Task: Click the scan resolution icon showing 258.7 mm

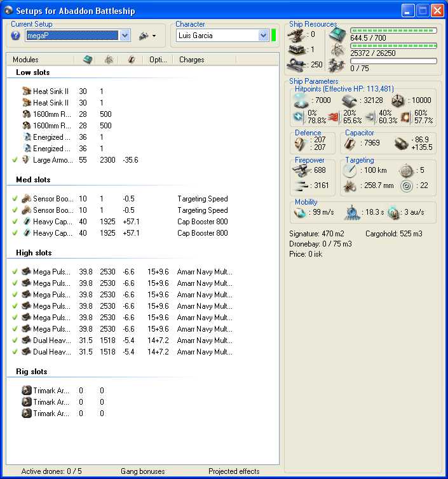Action: (x=350, y=186)
